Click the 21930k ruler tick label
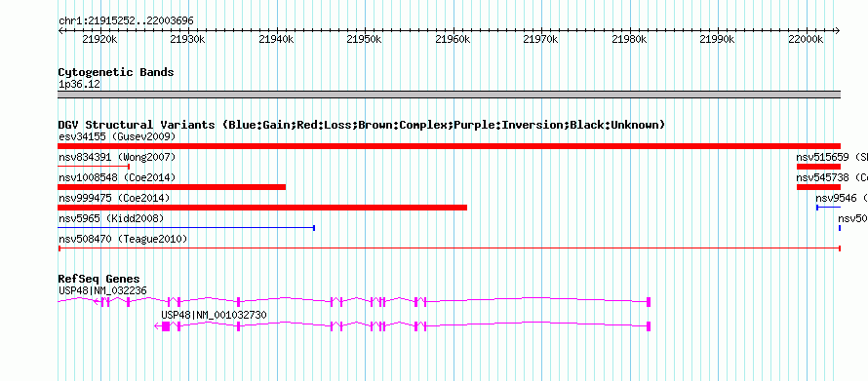 188,40
